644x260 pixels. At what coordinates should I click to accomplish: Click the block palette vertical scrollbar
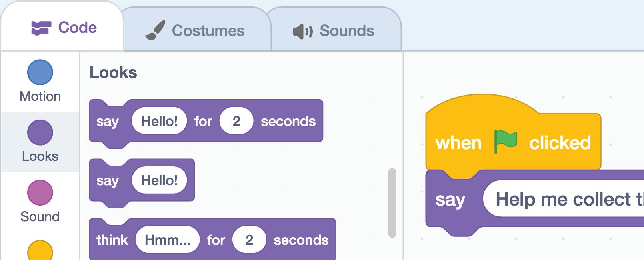point(392,203)
